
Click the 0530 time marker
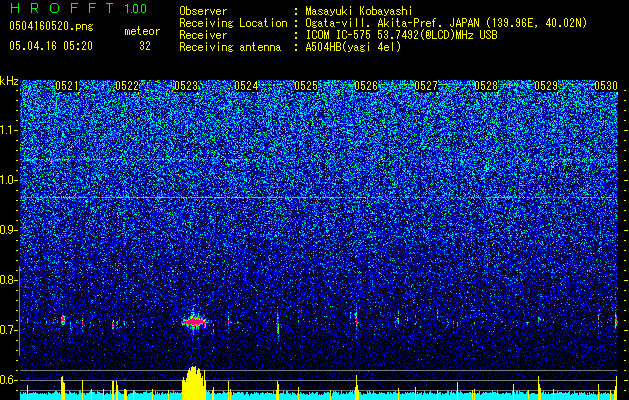[x=606, y=86]
